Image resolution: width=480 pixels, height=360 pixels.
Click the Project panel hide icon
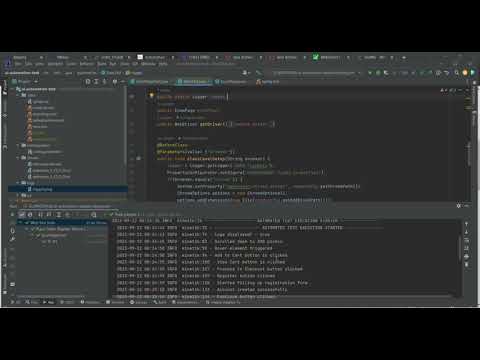[x=123, y=81]
